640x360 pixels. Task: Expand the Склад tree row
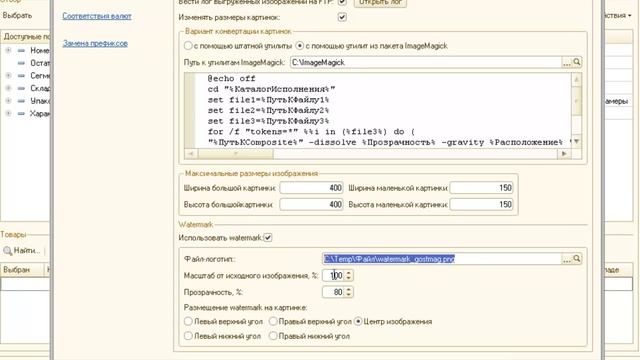point(8,88)
